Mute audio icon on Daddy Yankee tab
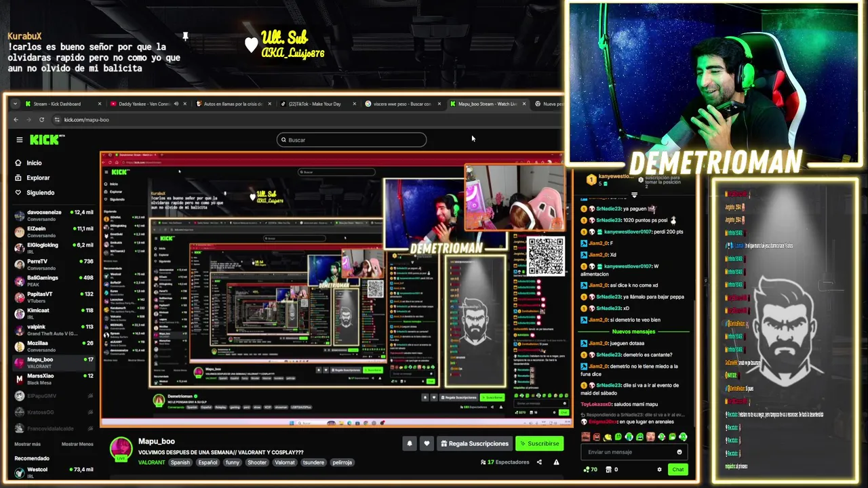Image resolution: width=868 pixels, height=488 pixels. [x=176, y=104]
